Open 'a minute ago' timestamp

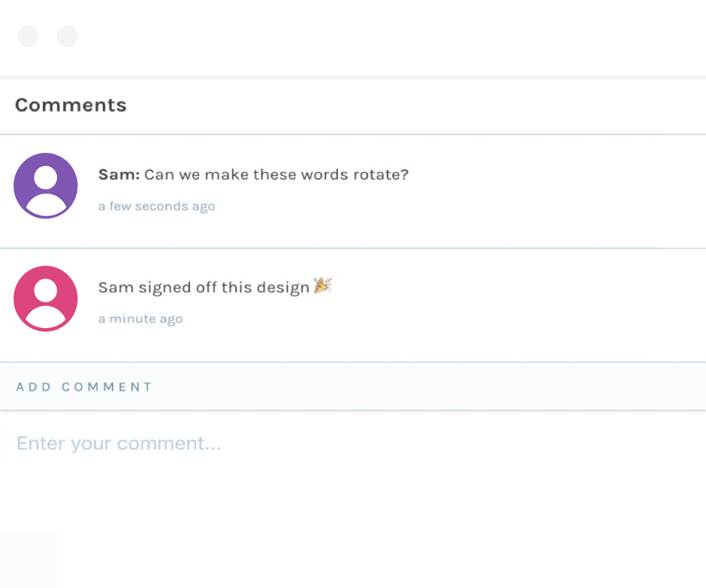(141, 319)
